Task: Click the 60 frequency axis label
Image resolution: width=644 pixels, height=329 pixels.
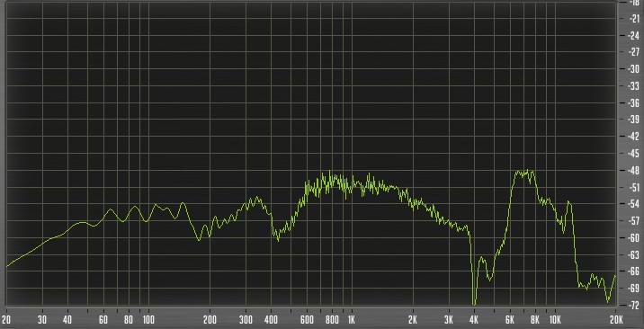Action: point(103,320)
